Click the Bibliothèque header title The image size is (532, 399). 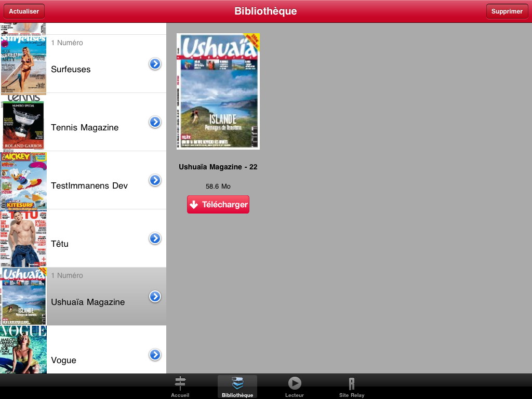[265, 11]
